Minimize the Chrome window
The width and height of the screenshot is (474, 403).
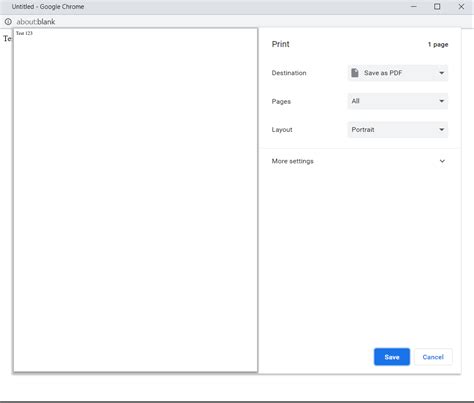tap(414, 7)
